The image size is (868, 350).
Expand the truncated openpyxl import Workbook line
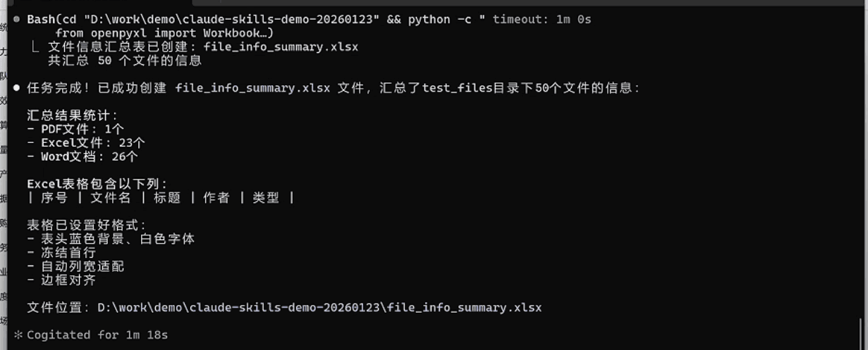click(x=164, y=33)
